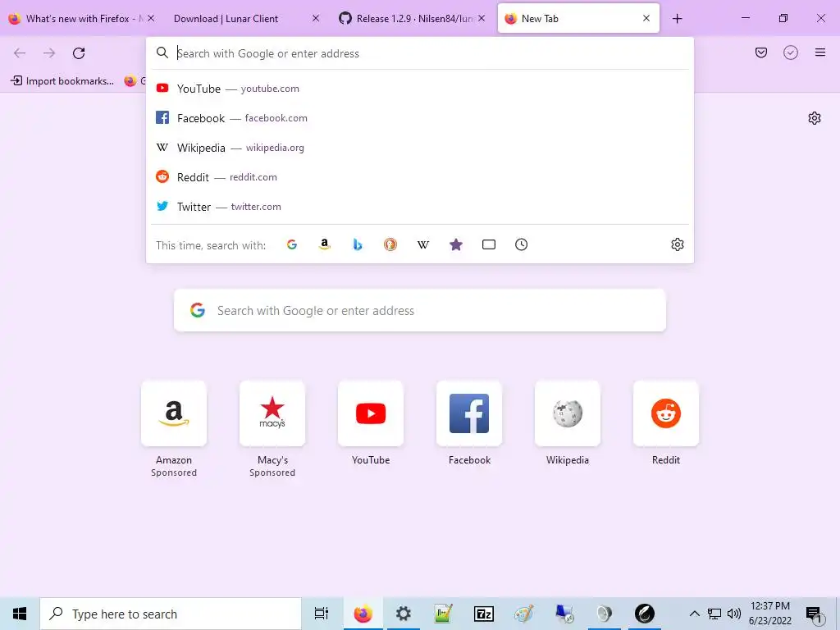The width and height of the screenshot is (840, 630).
Task: Open search settings gear in dropdown
Action: pyautogui.click(x=677, y=244)
